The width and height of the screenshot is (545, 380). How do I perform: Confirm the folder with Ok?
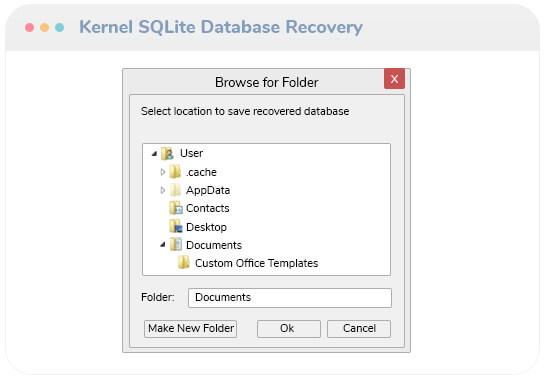point(288,329)
